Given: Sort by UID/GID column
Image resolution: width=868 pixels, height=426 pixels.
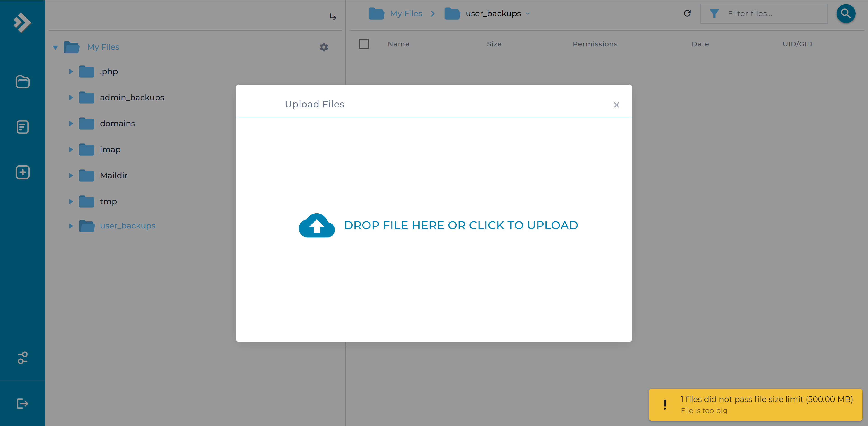Looking at the screenshot, I should (x=797, y=44).
